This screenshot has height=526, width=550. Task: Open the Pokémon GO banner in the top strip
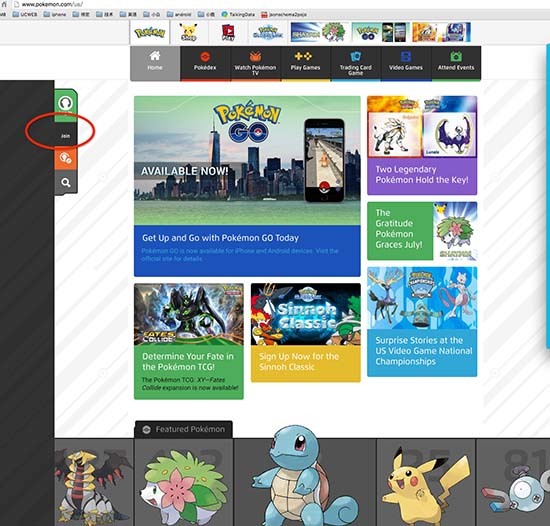380,32
